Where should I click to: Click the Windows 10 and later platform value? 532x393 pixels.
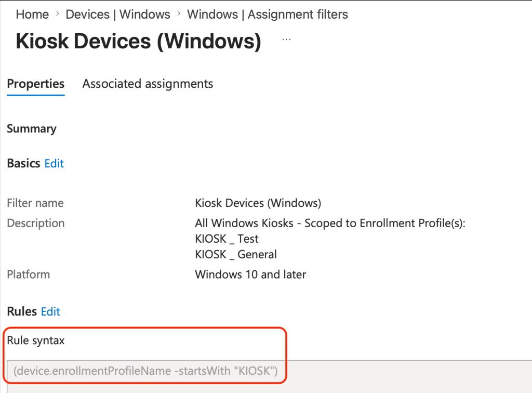pos(250,274)
